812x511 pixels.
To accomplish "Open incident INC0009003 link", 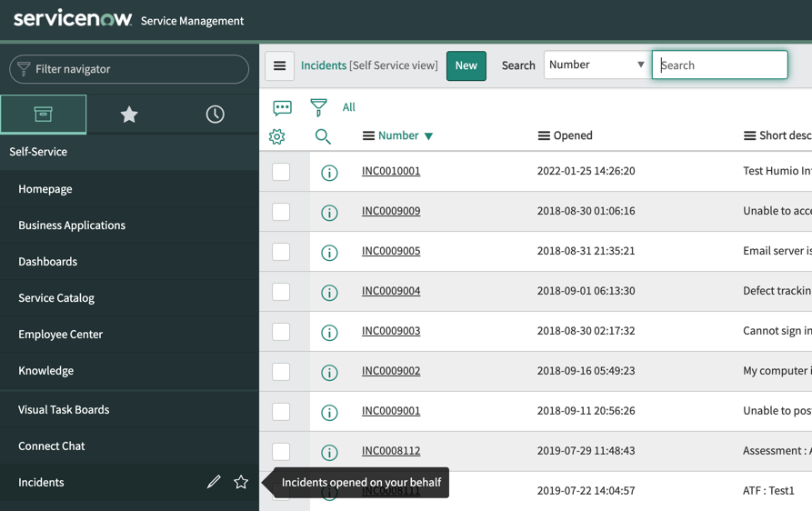I will [x=391, y=331].
